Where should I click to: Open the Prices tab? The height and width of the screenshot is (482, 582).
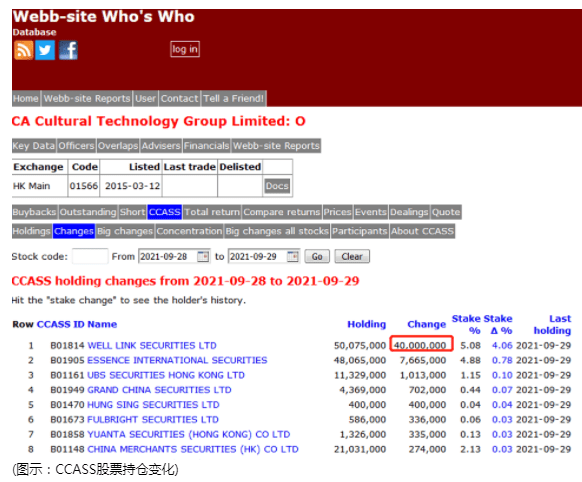point(337,212)
